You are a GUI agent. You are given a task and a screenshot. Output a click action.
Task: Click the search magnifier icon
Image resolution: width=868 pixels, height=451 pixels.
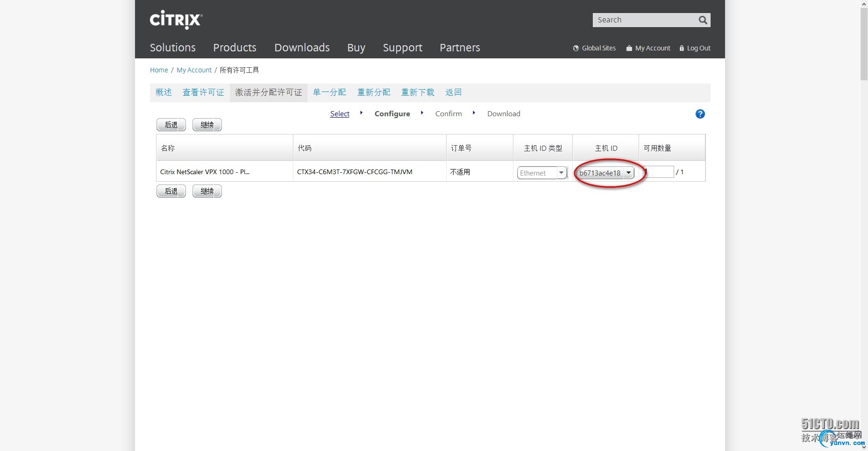coord(703,20)
